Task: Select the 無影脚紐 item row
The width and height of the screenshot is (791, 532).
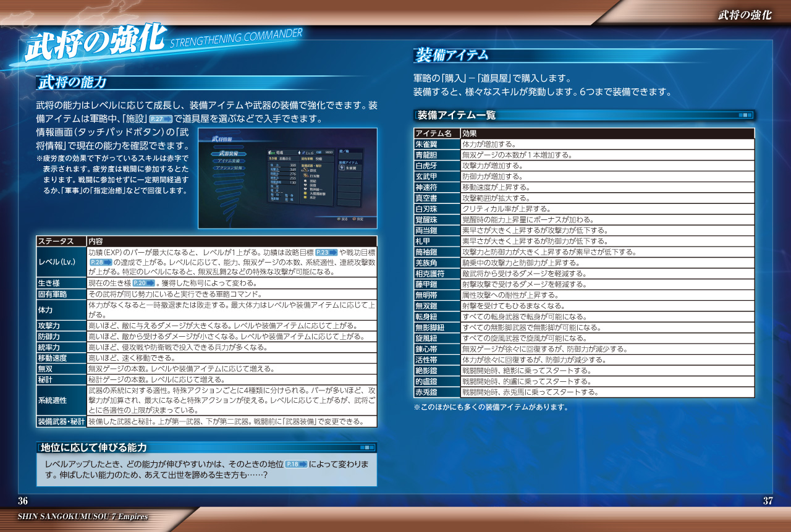Action: point(584,327)
